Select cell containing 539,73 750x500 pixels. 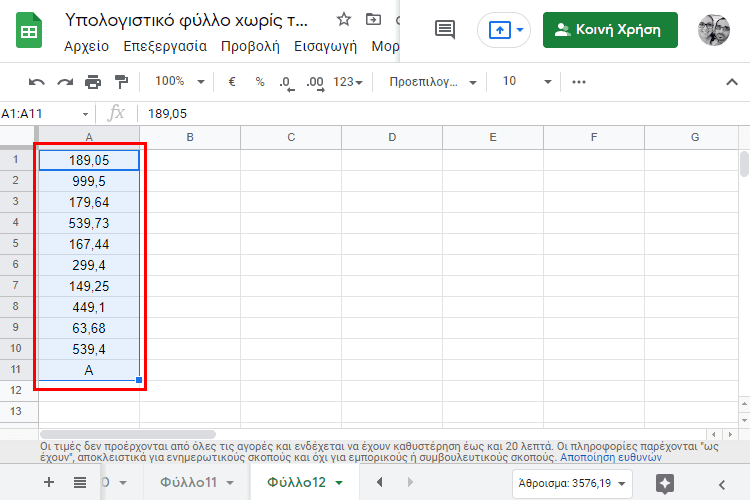point(89,223)
